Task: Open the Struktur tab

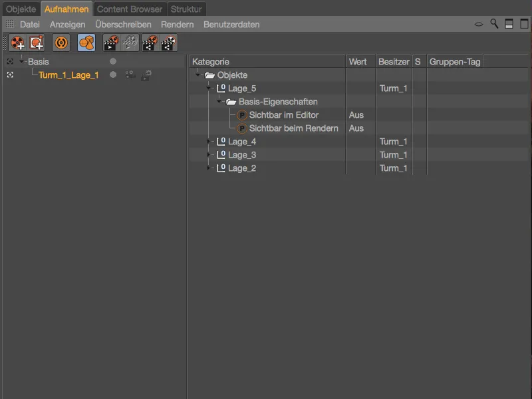Action: (x=186, y=9)
